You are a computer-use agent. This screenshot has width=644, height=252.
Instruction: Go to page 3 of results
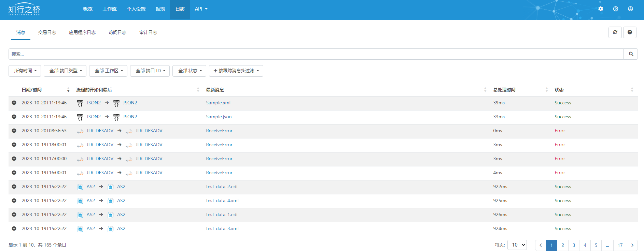[574, 245]
